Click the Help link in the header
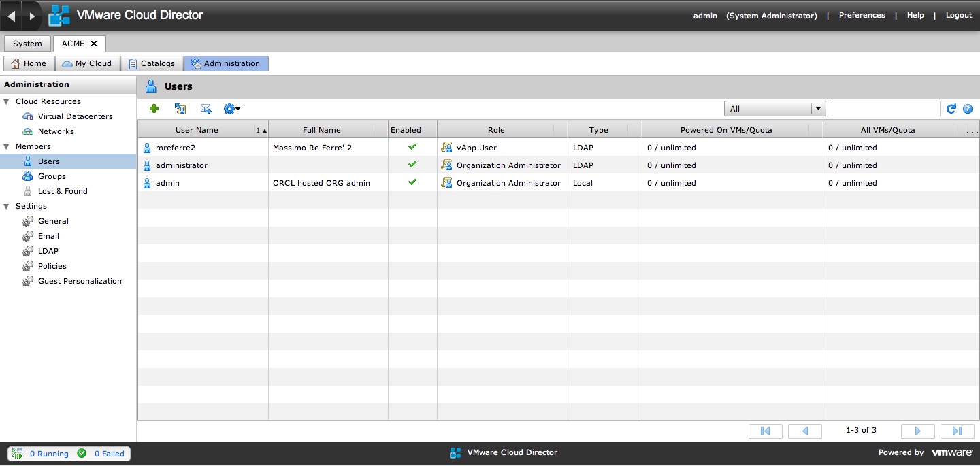Screen dimensions: 980x466 coord(915,15)
